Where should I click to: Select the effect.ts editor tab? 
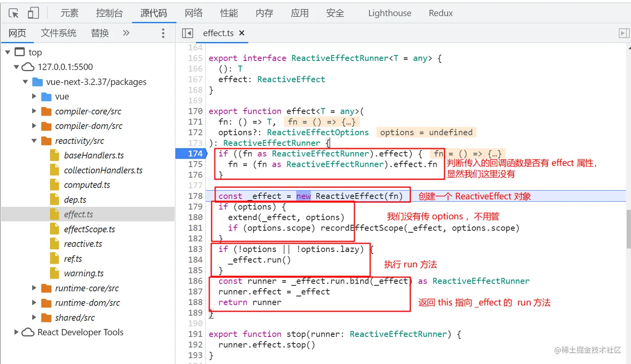[x=218, y=33]
